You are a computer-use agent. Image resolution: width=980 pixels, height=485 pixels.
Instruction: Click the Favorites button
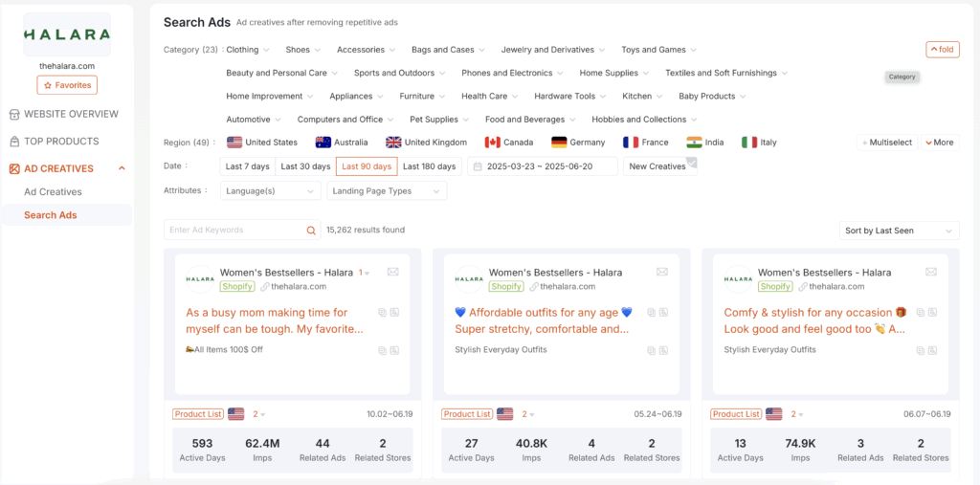tap(67, 85)
